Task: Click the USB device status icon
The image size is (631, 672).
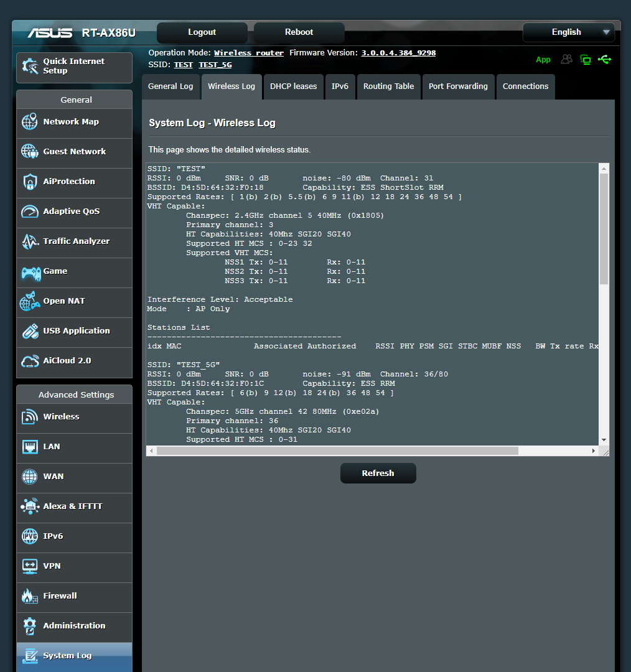Action: (x=604, y=59)
